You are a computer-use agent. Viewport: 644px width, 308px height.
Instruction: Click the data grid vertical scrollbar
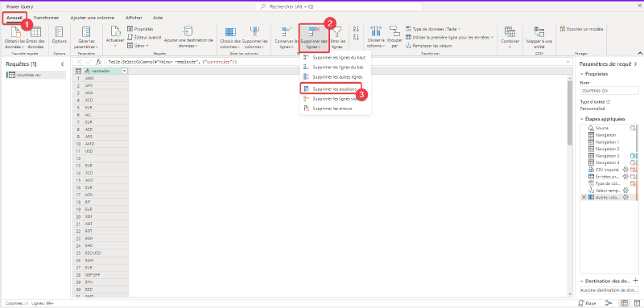click(x=569, y=113)
